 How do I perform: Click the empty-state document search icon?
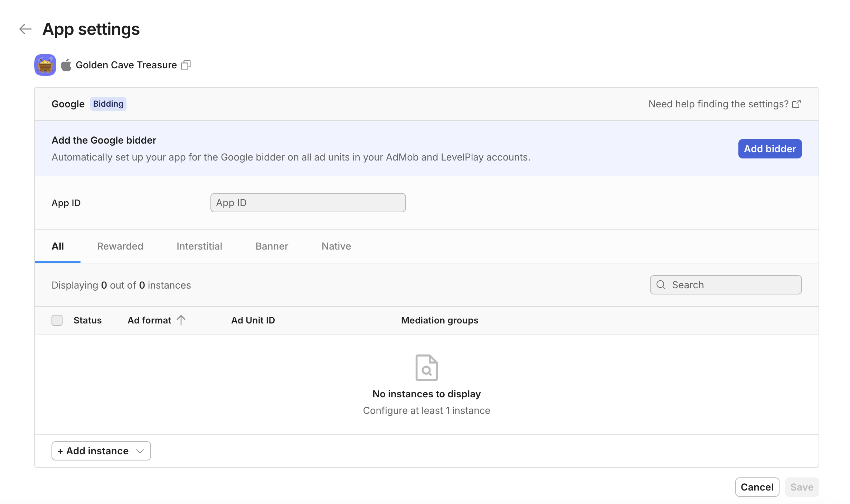click(426, 368)
